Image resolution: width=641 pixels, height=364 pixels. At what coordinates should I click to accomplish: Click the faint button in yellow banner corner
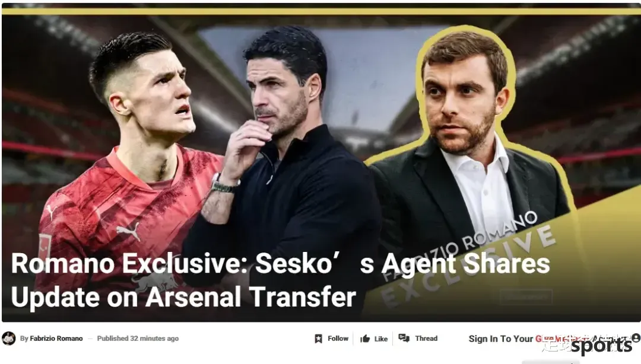526,296
